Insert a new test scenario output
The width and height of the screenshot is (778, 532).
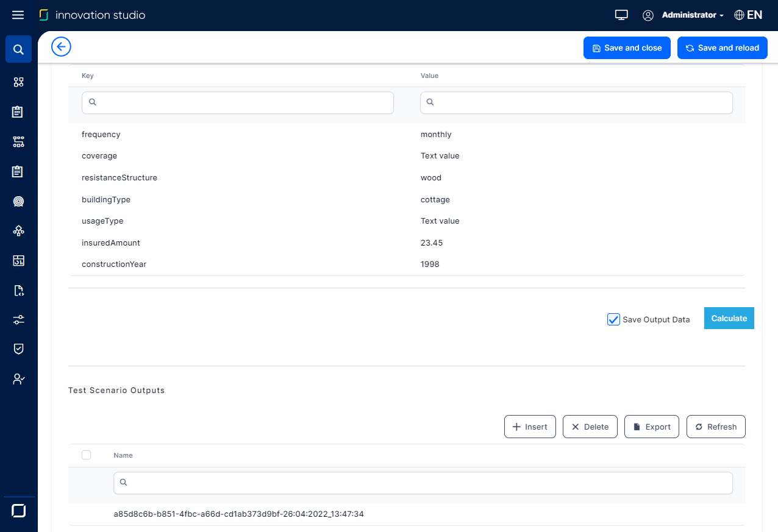[x=530, y=427]
